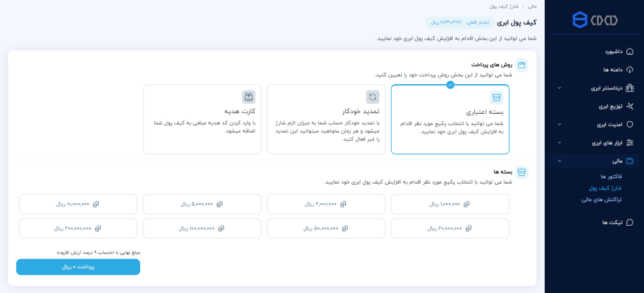Screen dimensions: 644x293
Task: Click the Cloud Datacenter (دیتاسنتر ابری) building icon
Action: [630, 88]
